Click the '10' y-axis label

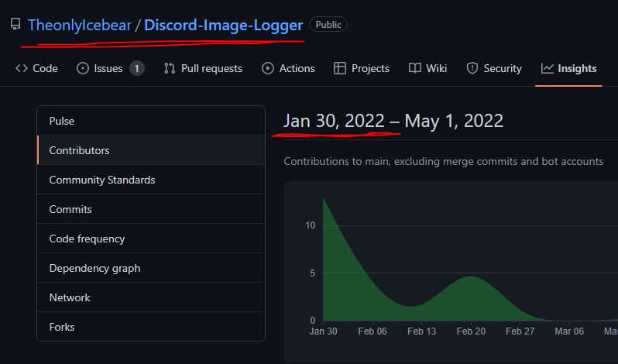click(x=311, y=225)
